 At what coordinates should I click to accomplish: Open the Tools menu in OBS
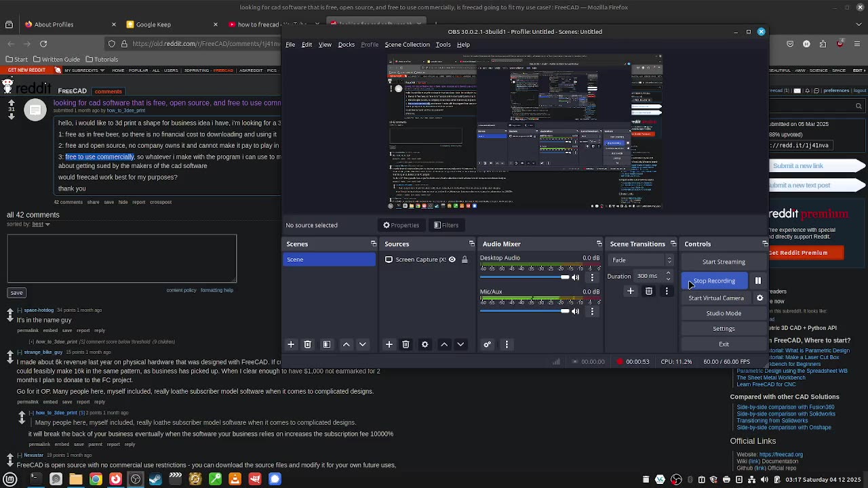443,45
